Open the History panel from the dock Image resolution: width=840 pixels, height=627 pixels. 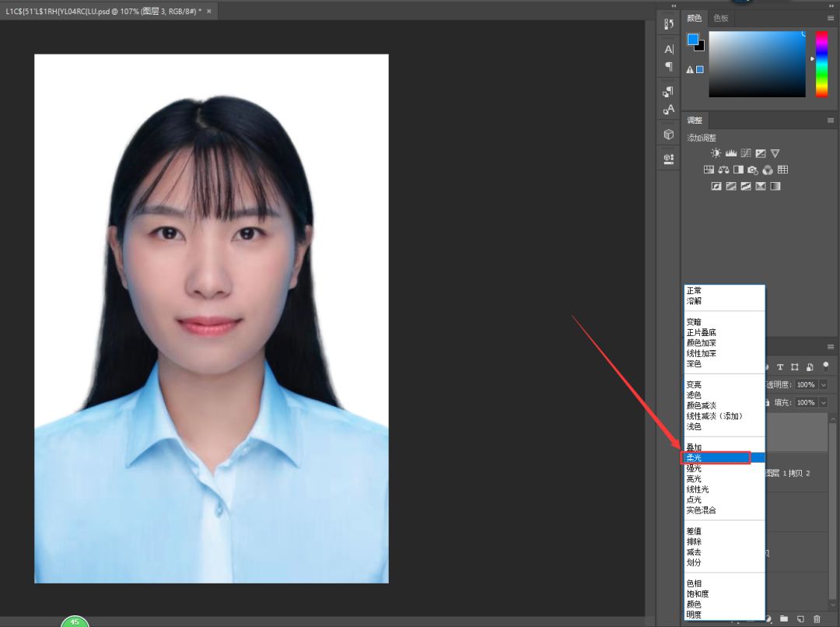668,24
